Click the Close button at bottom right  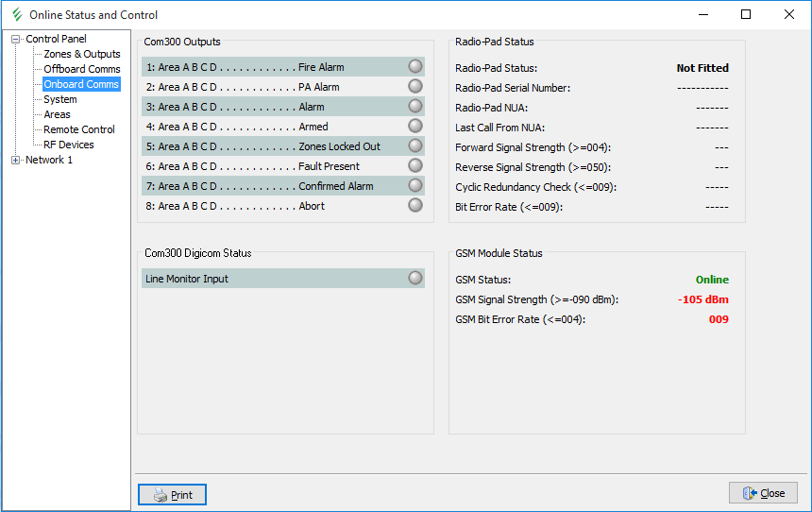pos(763,493)
